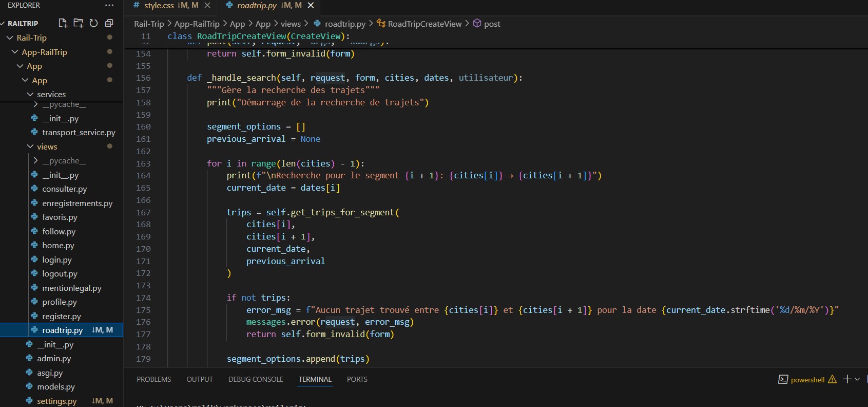Expand the __pycache__ folder under views

35,161
